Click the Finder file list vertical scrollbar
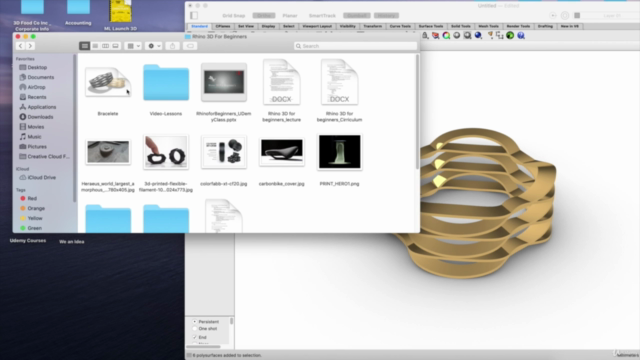640x360 pixels. [x=417, y=111]
